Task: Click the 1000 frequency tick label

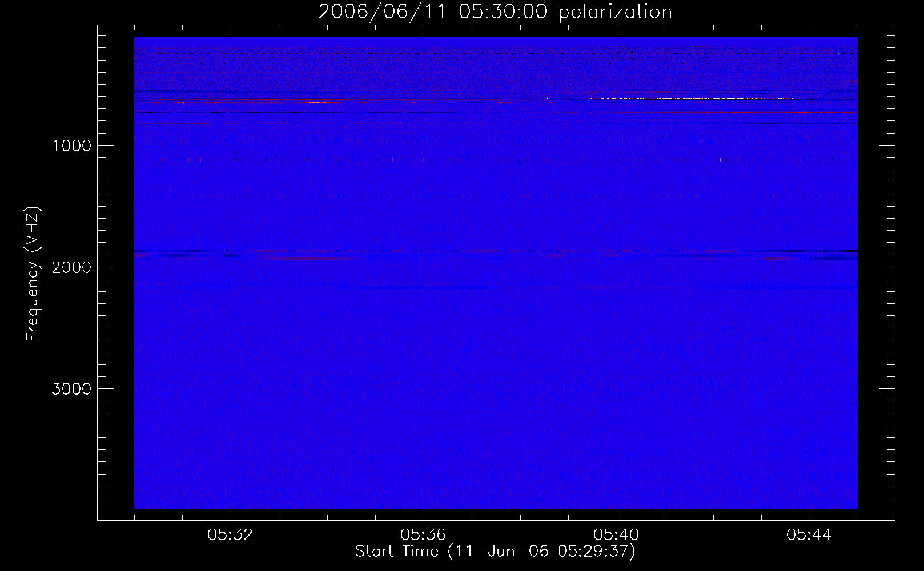Action: [71, 146]
